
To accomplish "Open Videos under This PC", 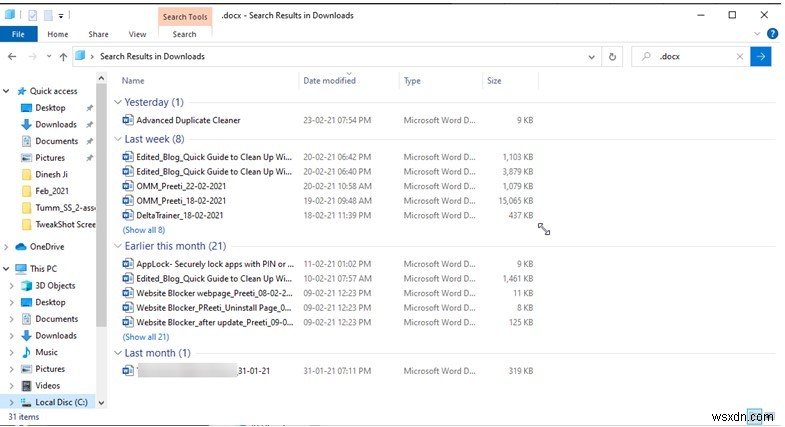I will [47, 385].
